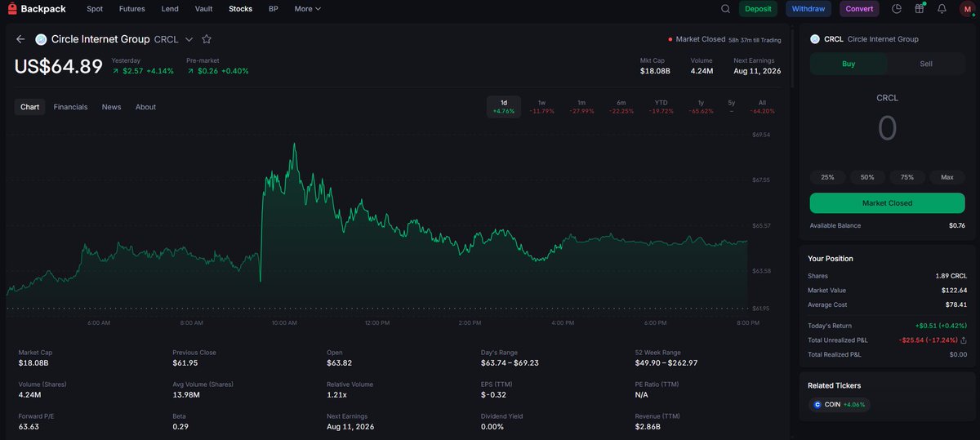Switch to the Financials tab
This screenshot has height=440, width=980.
70,107
